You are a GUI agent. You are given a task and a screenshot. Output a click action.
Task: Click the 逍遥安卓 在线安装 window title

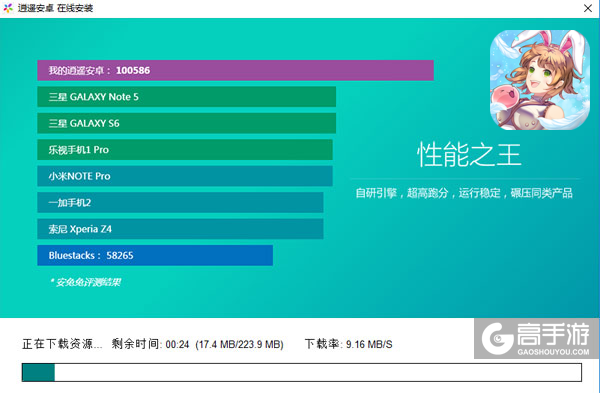pyautogui.click(x=55, y=8)
